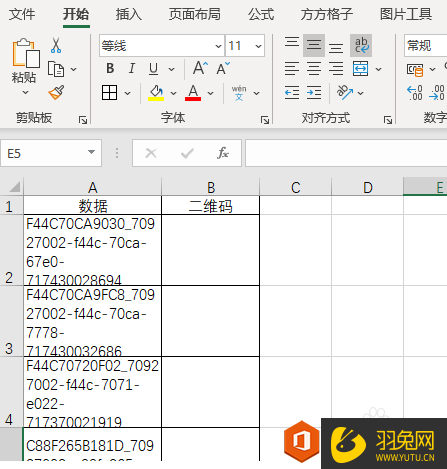Click accounting number format icon
This screenshot has height=469, width=447.
tap(415, 69)
